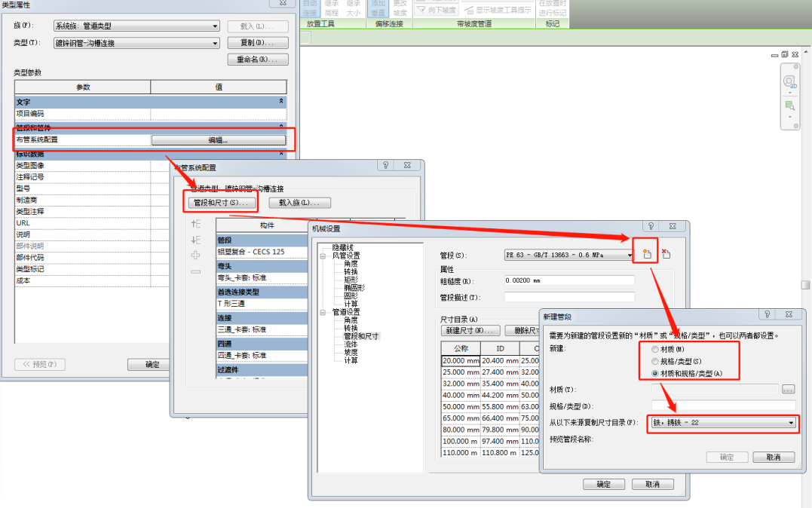Click the 项目编码 parameter row
Viewport: 812px width, 508px height.
click(151, 113)
